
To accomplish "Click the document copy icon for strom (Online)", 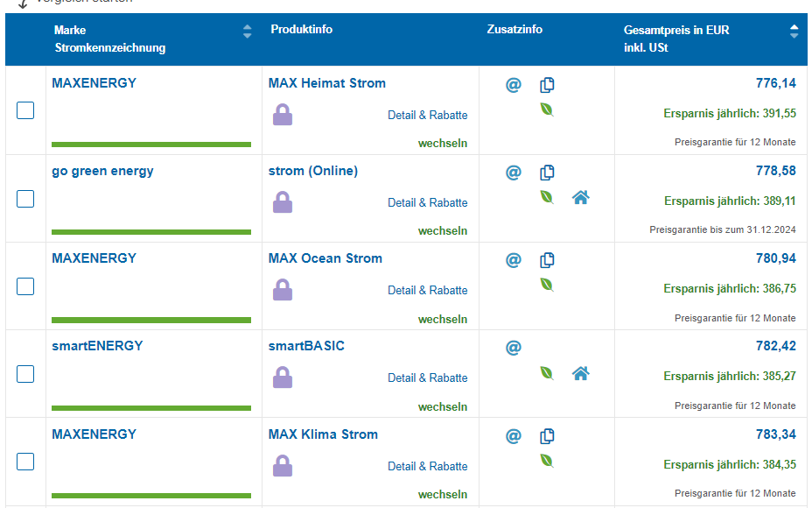I will coord(547,172).
